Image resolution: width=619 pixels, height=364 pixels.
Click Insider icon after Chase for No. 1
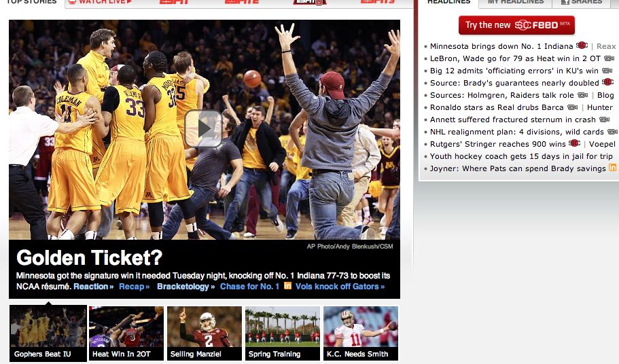point(288,285)
